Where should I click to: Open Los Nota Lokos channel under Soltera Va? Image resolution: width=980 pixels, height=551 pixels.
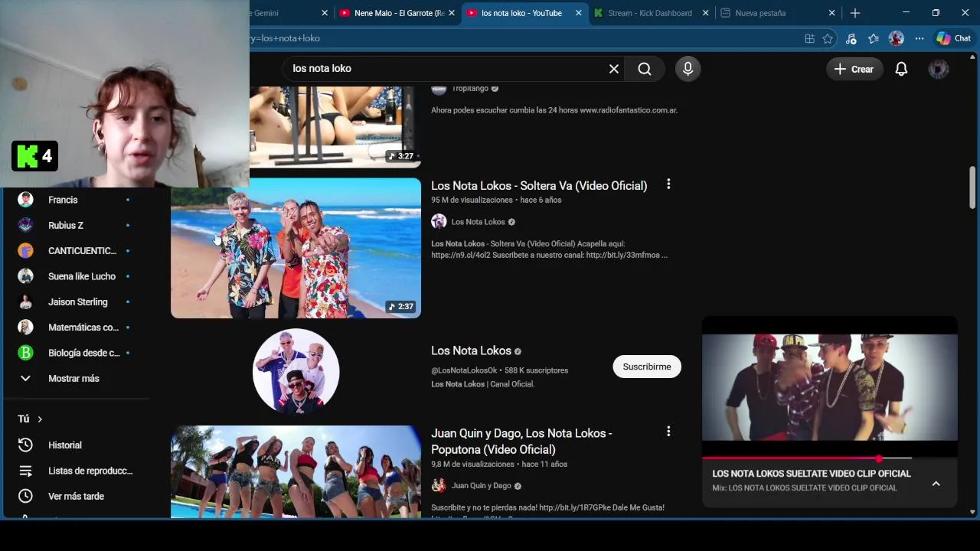[x=478, y=222]
